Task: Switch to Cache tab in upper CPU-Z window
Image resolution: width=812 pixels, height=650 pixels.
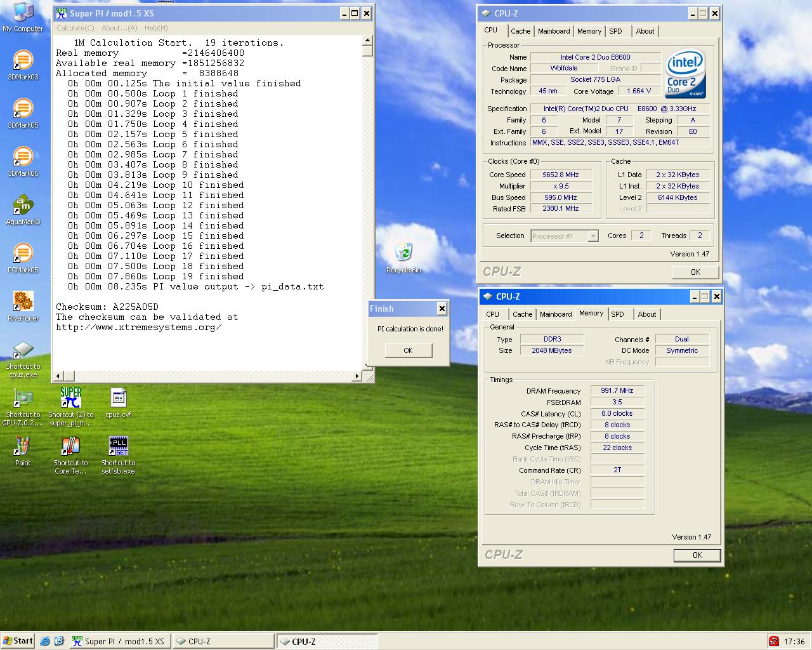Action: pyautogui.click(x=520, y=31)
